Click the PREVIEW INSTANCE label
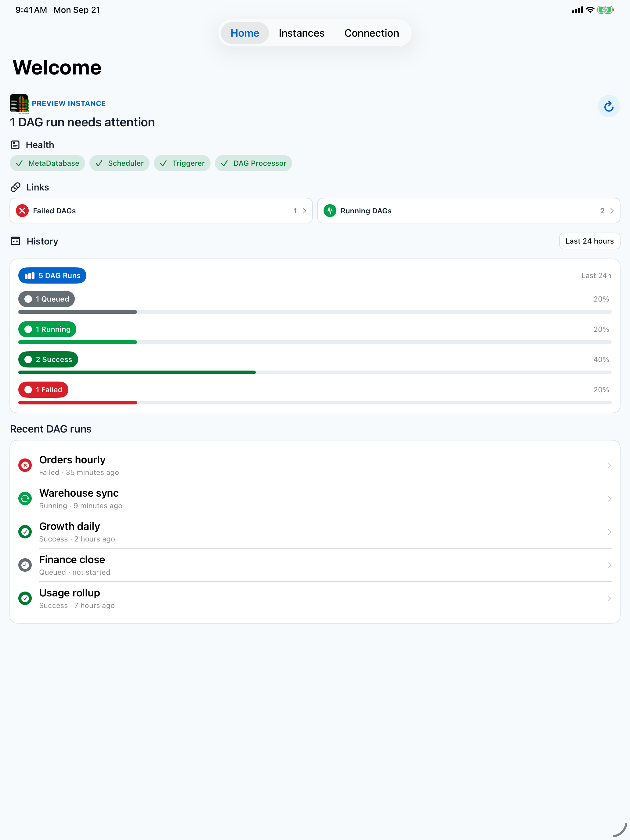The height and width of the screenshot is (840, 630). [x=69, y=103]
